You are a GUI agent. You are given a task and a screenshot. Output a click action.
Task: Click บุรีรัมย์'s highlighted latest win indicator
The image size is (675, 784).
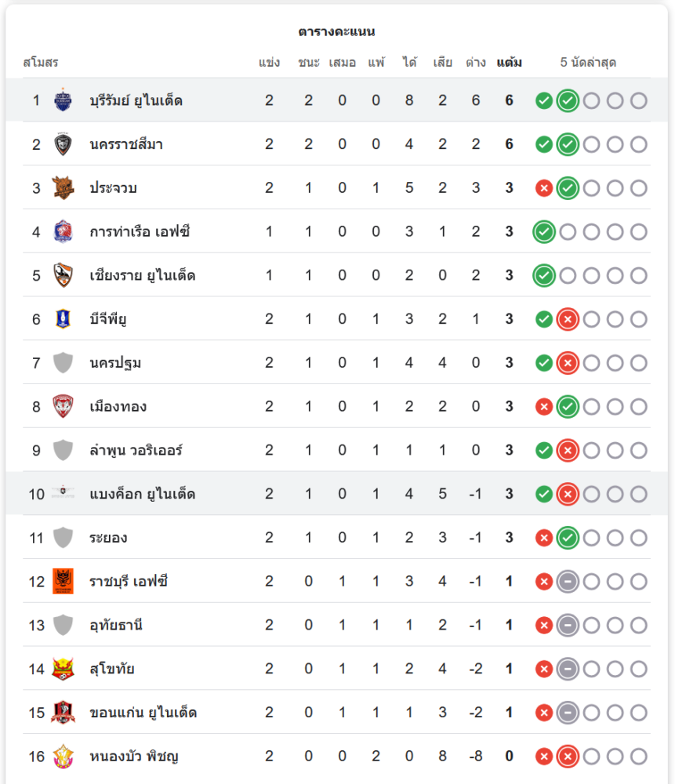[x=568, y=100]
